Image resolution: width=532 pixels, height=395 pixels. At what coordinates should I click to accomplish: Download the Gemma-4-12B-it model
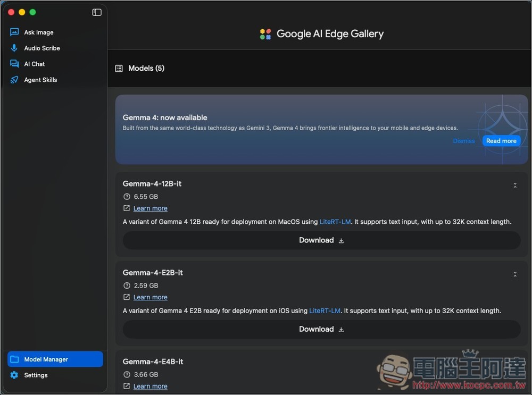click(x=321, y=240)
